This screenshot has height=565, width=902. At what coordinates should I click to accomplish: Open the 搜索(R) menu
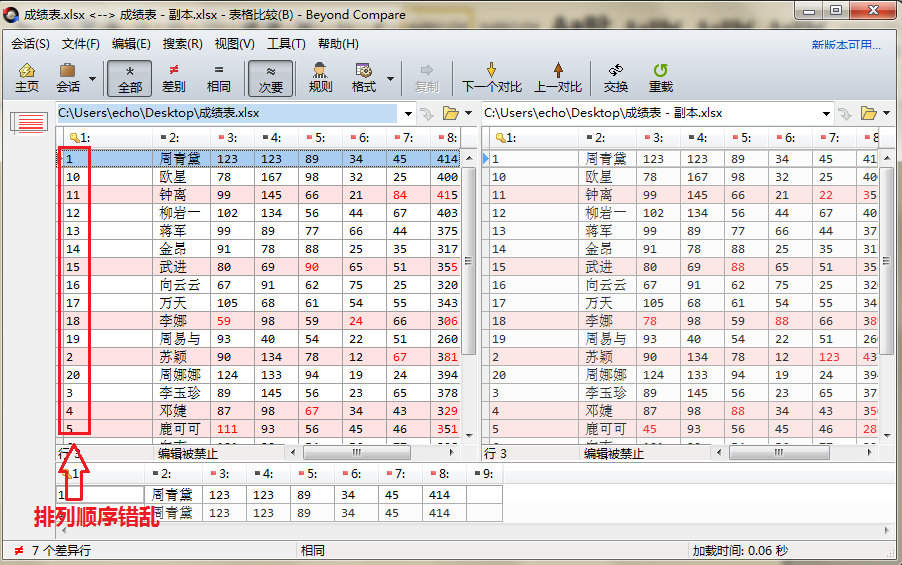tap(182, 44)
